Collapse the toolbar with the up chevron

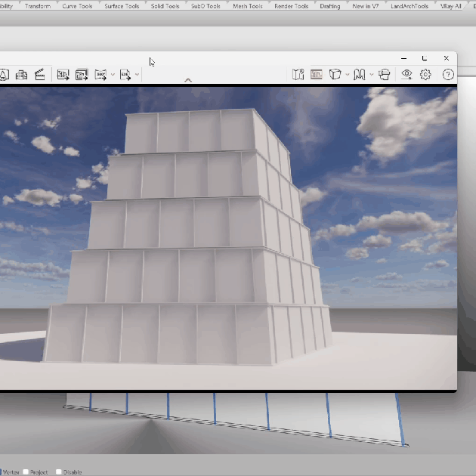[x=188, y=80]
